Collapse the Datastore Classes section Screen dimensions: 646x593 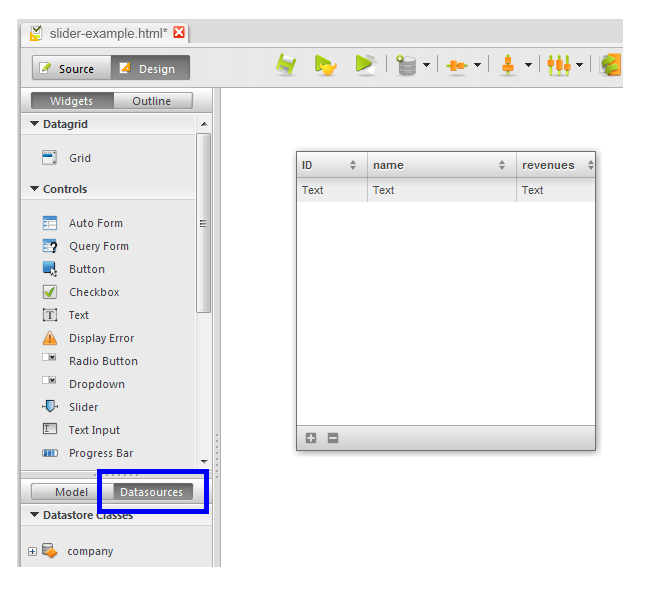click(x=35, y=515)
